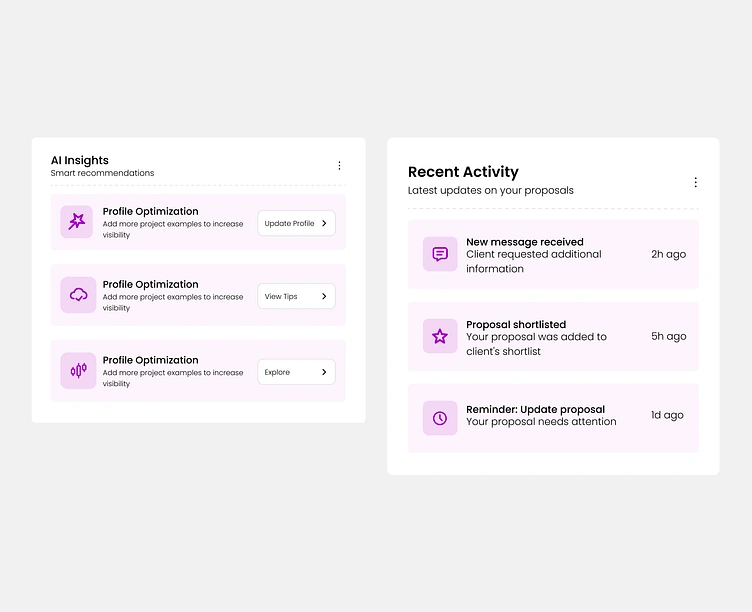Open Recent Activity three-dot menu
Screen dimensions: 752x612
pyautogui.click(x=696, y=182)
